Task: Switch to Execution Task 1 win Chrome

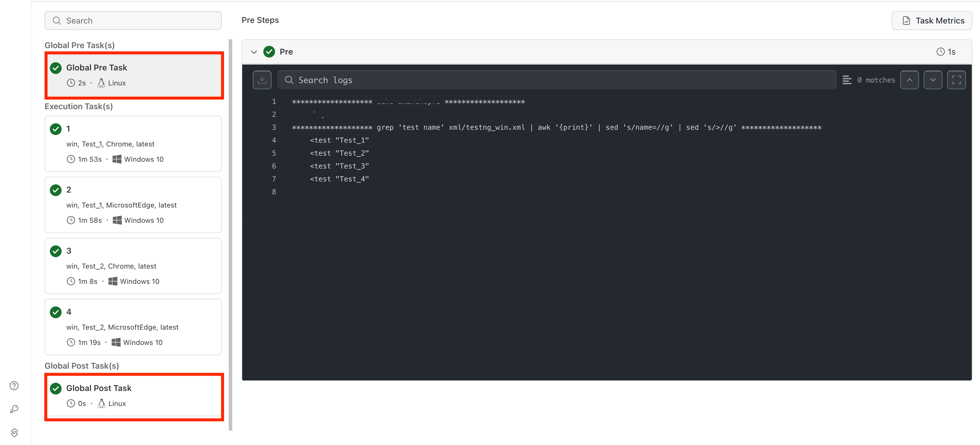Action: pos(133,144)
